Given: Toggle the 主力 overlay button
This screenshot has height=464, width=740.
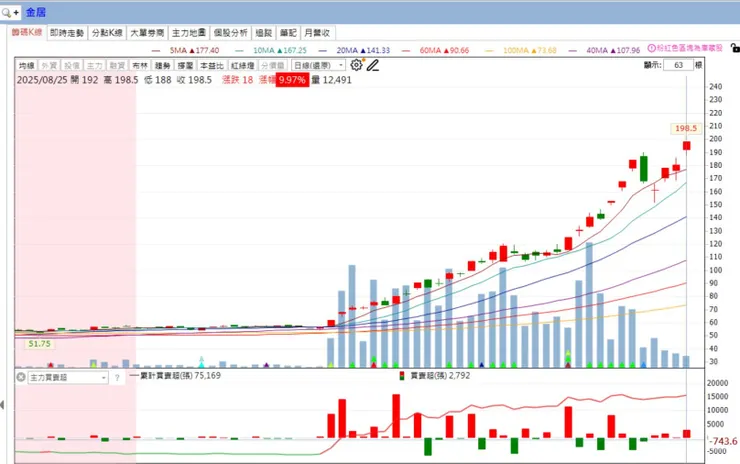Looking at the screenshot, I should [x=94, y=66].
